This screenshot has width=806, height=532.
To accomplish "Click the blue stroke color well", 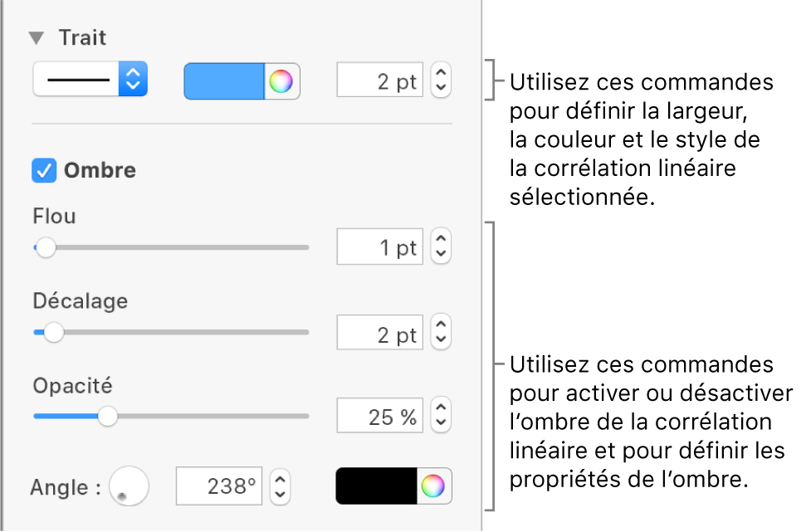I will point(224,81).
